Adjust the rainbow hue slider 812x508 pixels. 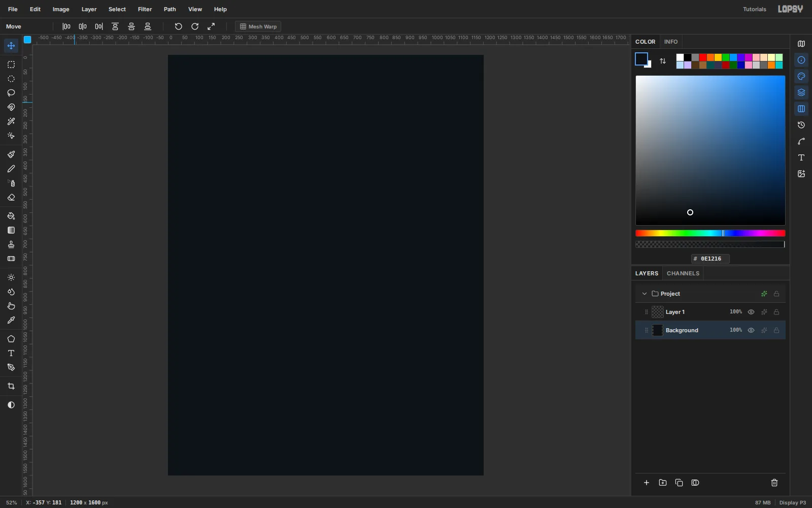[710, 233]
